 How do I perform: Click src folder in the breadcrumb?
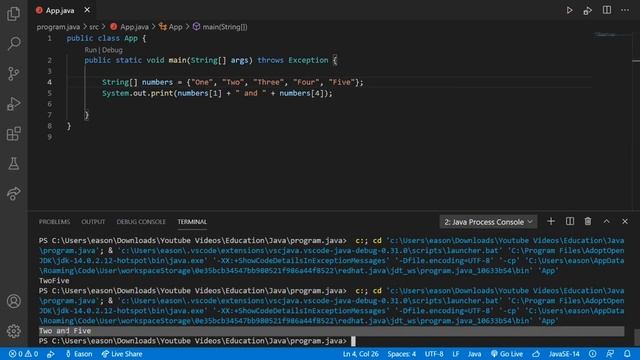(94, 27)
